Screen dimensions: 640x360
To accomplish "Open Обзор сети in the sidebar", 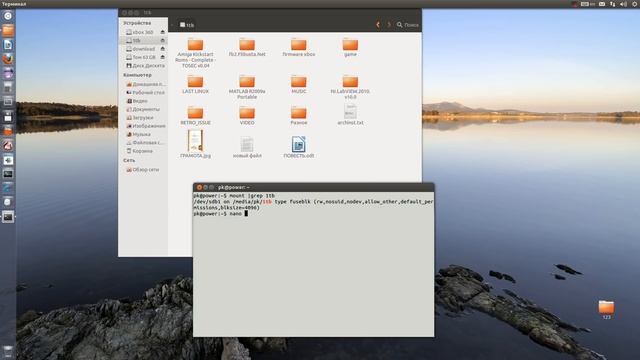I will point(142,169).
